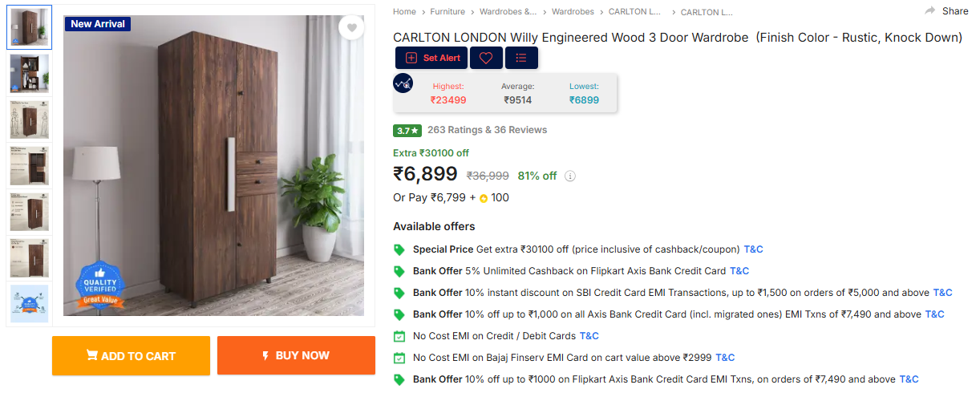Click the Quality Verified badge on image

pyautogui.click(x=100, y=286)
